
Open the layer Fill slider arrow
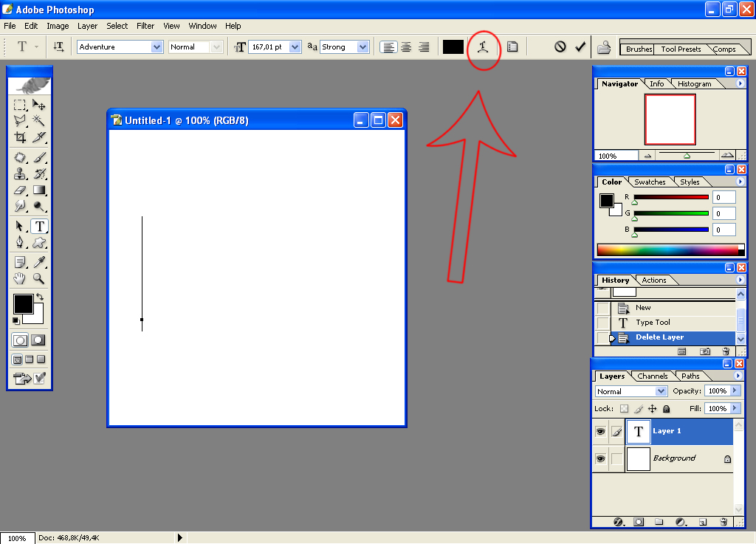click(x=735, y=408)
